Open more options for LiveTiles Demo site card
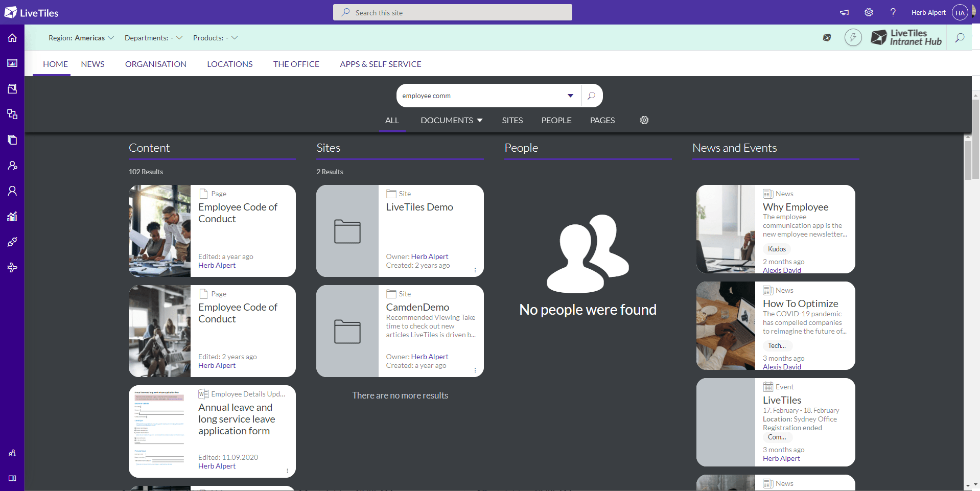The width and height of the screenshot is (980, 491). point(475,270)
